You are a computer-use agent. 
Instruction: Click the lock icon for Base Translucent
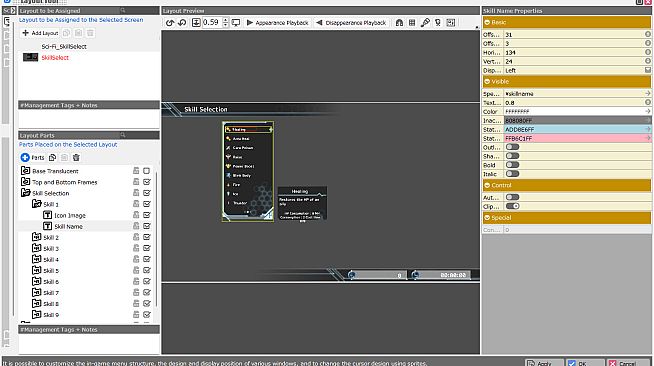(x=136, y=170)
